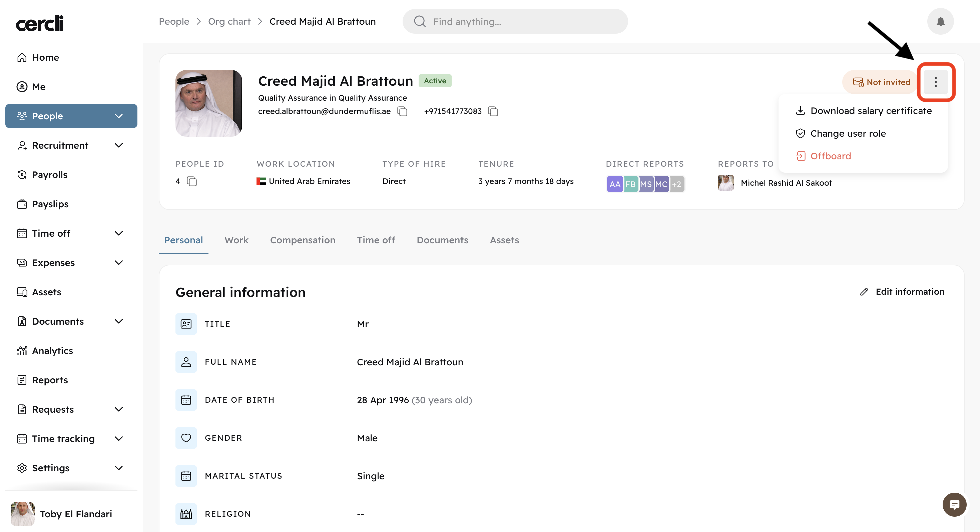Expand the Recruitment sidebar section
Screen dimensions: 980x532
[119, 145]
